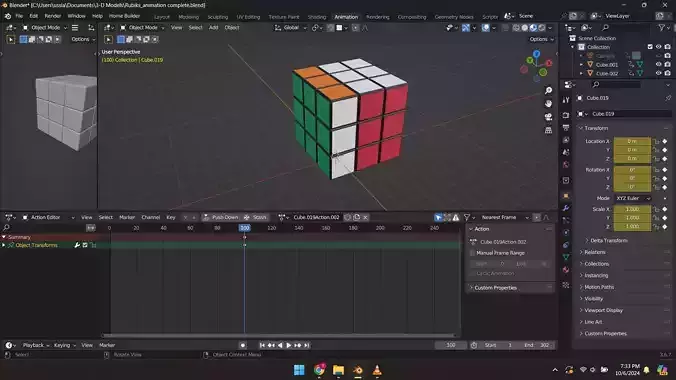This screenshot has height=380, width=676.
Task: Open the Render menu
Action: tap(53, 16)
